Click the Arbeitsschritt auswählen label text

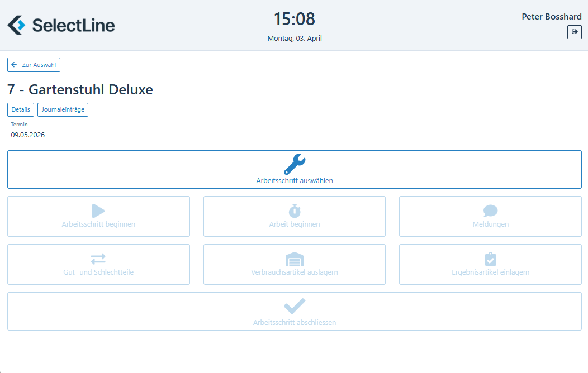(x=294, y=181)
